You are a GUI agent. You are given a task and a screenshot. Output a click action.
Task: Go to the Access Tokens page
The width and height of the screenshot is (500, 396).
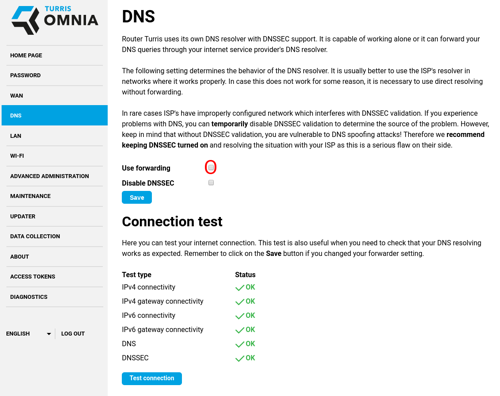pyautogui.click(x=32, y=277)
